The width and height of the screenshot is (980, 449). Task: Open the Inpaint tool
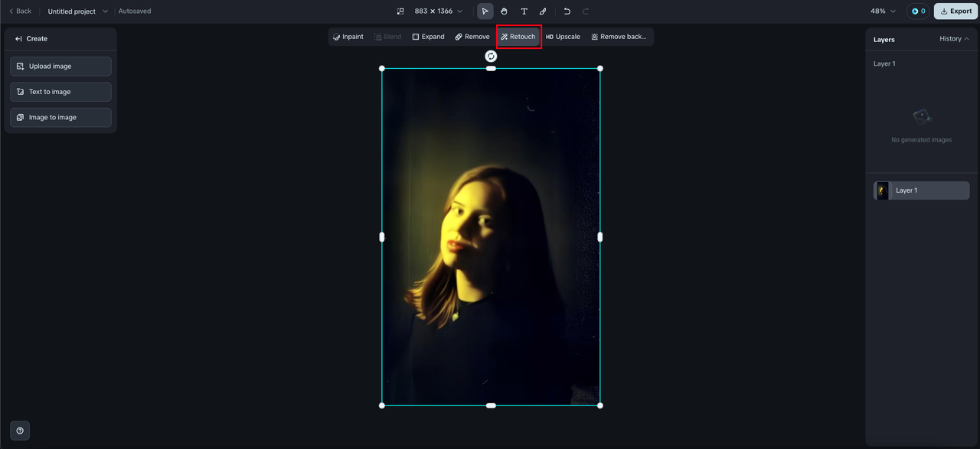pyautogui.click(x=348, y=37)
